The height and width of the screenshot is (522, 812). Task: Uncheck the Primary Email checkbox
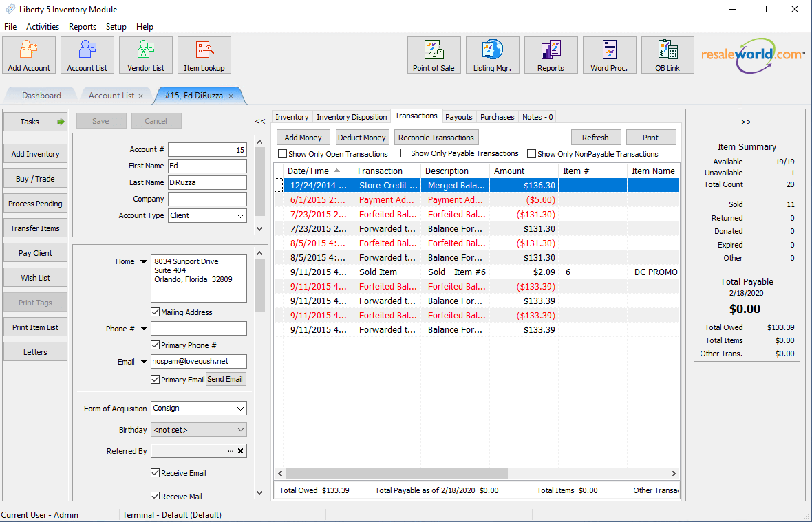(155, 379)
